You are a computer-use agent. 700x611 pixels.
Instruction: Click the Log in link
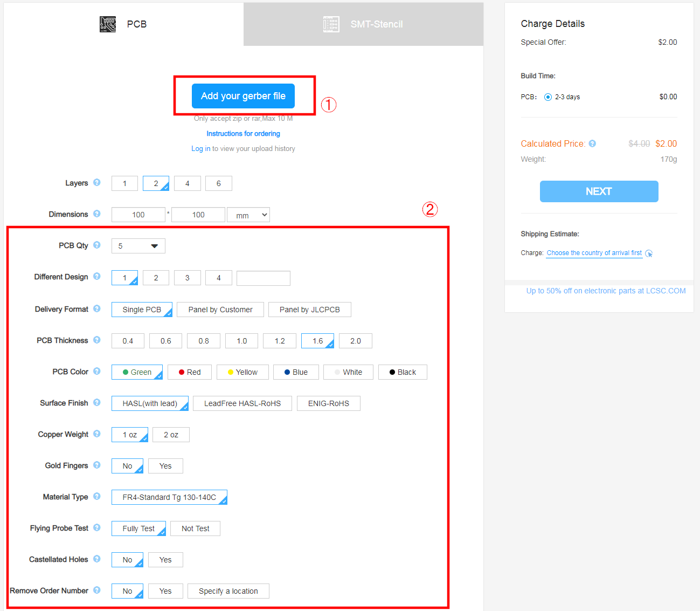pyautogui.click(x=201, y=149)
